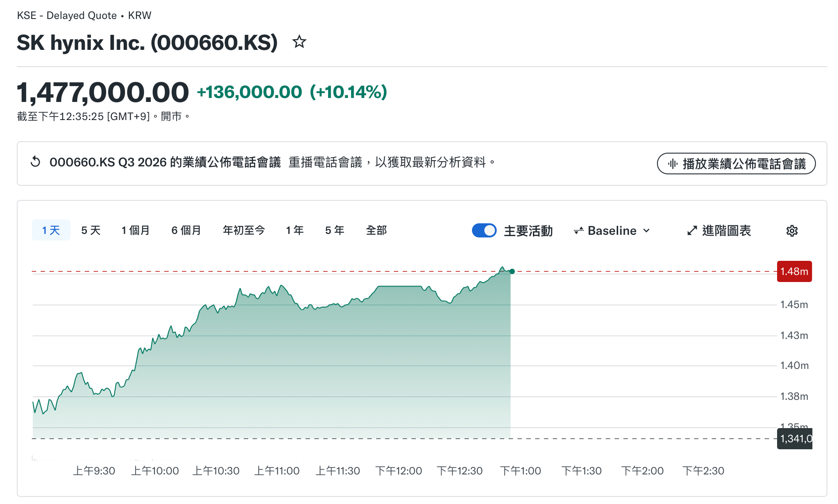Click the 下午2:30 time axis label
Image resolution: width=838 pixels, height=504 pixels.
coord(703,471)
